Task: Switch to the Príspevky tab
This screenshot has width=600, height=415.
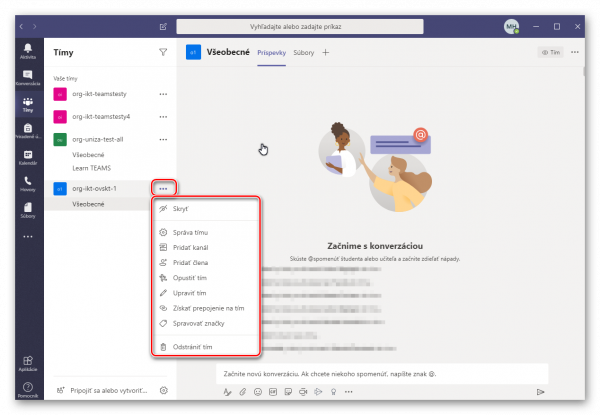Action: [271, 53]
